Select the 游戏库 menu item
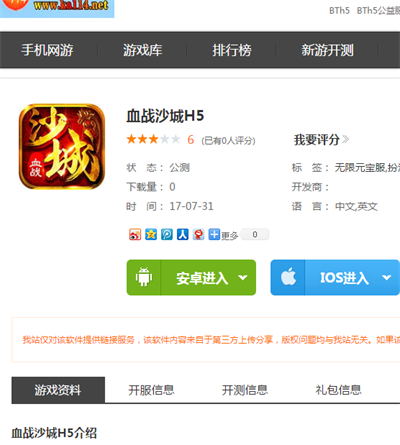400x445 pixels. pyautogui.click(x=142, y=50)
